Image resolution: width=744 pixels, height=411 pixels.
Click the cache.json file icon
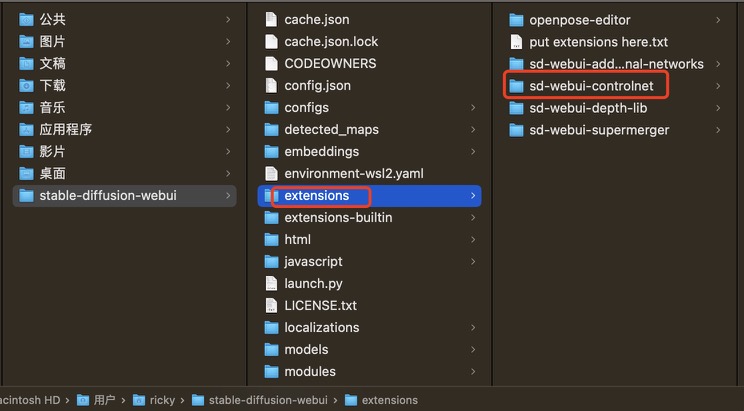[271, 19]
